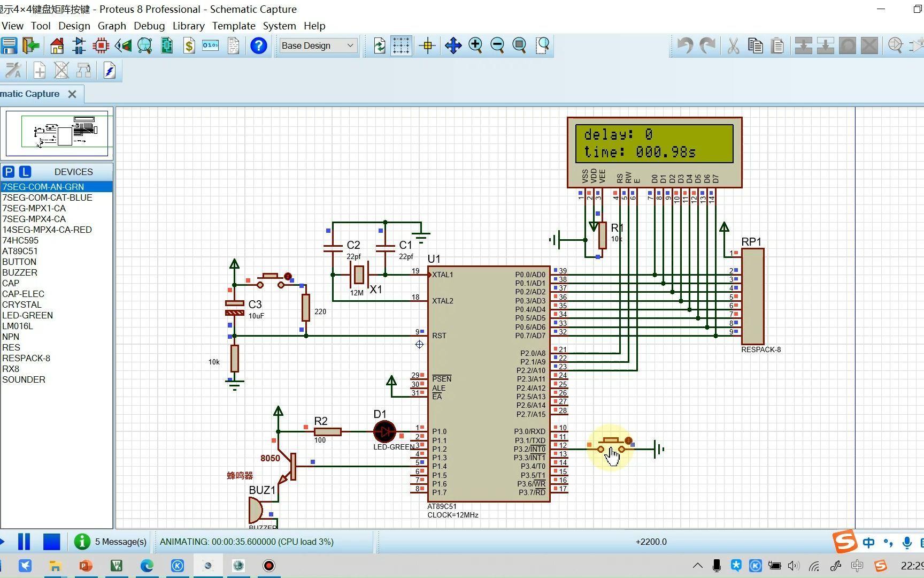Viewport: 924px width, 578px height.
Task: Click the Close Project door icon
Action: tap(32, 45)
